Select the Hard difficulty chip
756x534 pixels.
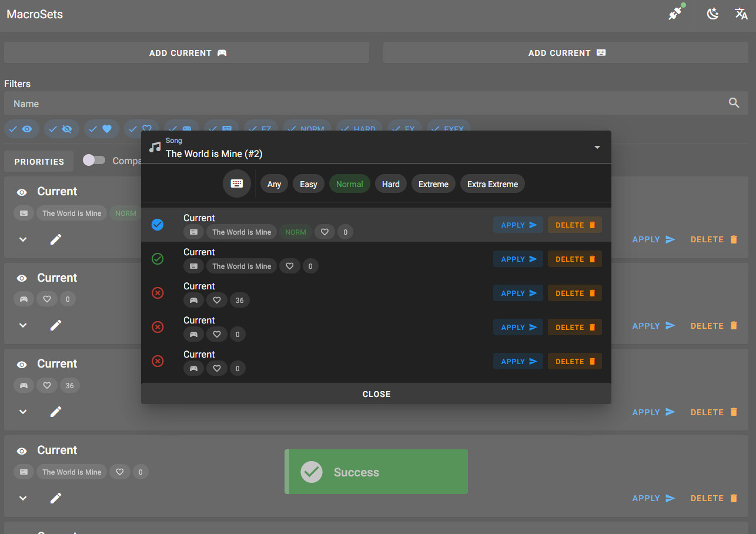[x=390, y=184]
